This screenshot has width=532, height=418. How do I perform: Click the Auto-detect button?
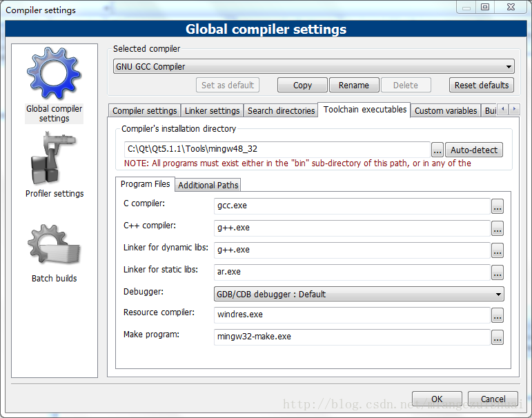pos(473,150)
